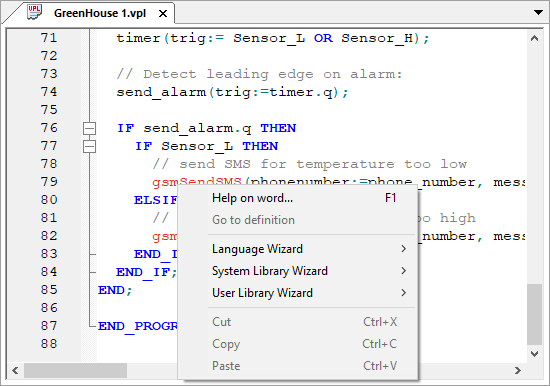Click THEN keyword on line 76
Viewport: 550px width, 386px height.
(x=278, y=128)
